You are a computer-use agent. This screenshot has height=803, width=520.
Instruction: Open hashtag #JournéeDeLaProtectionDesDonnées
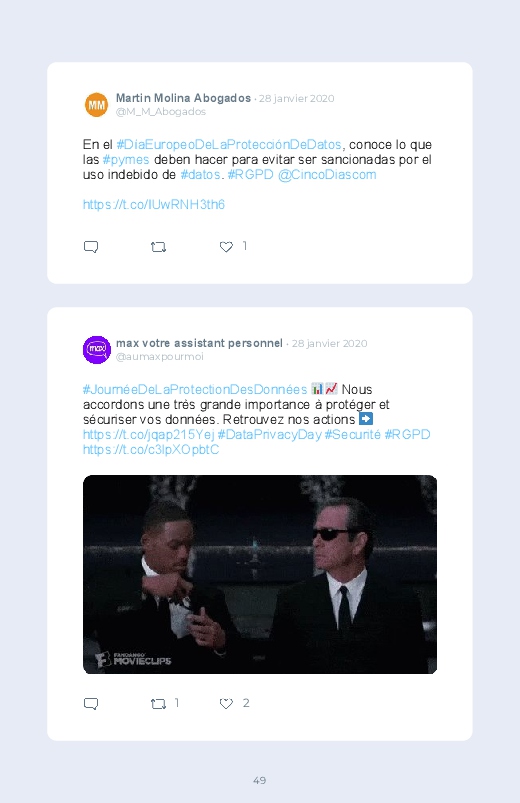coord(195,389)
